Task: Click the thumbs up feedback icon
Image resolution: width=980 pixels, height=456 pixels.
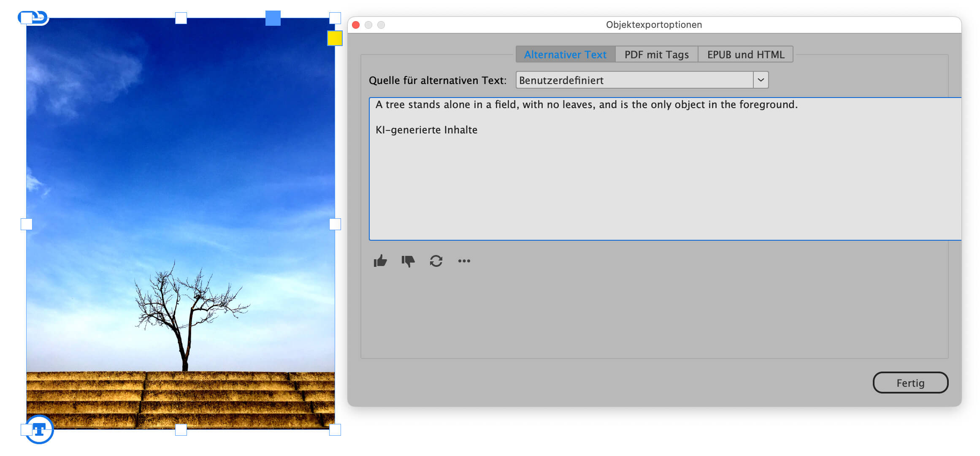Action: pos(380,261)
